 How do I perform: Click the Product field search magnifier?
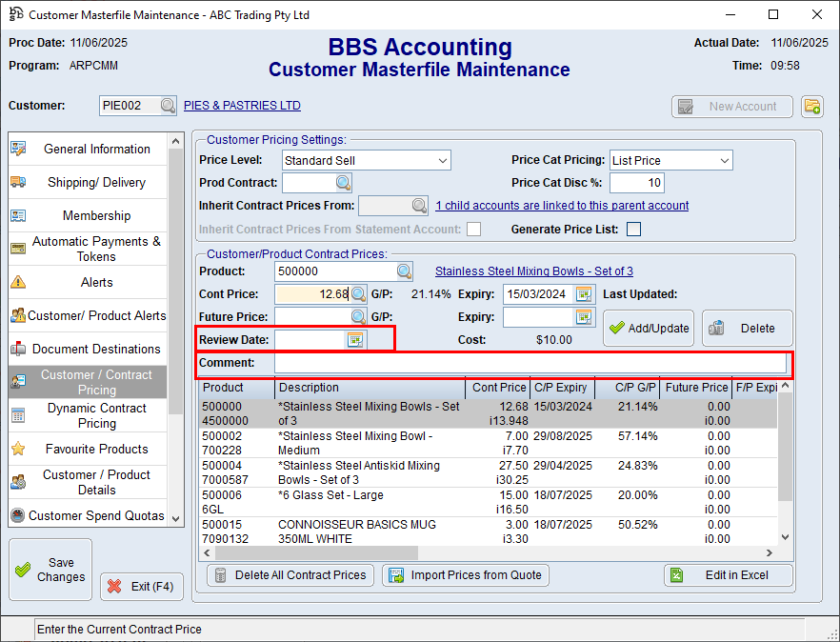pos(405,271)
